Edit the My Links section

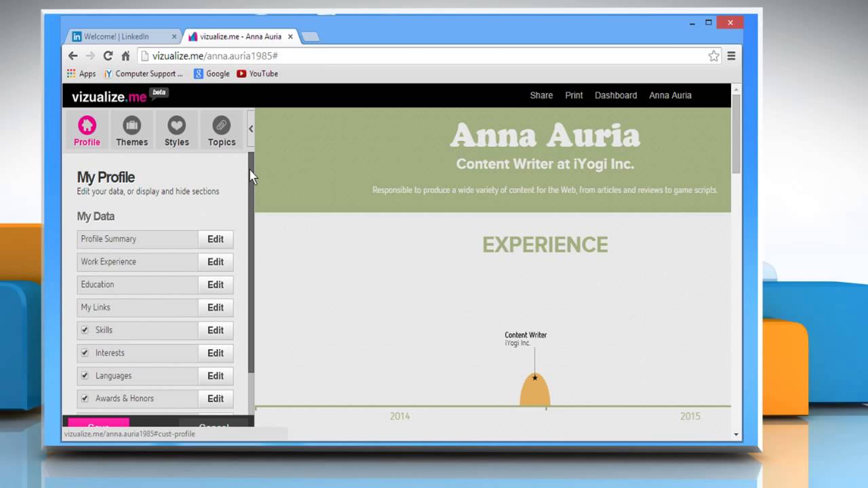click(x=216, y=308)
